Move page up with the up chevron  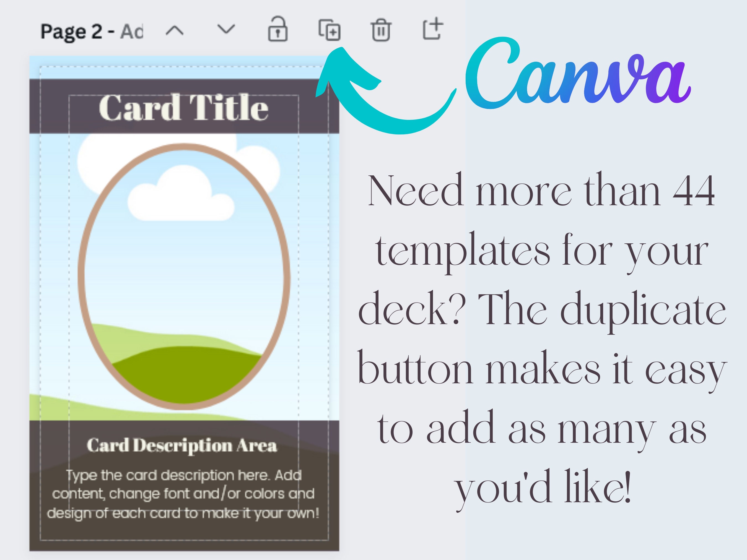175,31
